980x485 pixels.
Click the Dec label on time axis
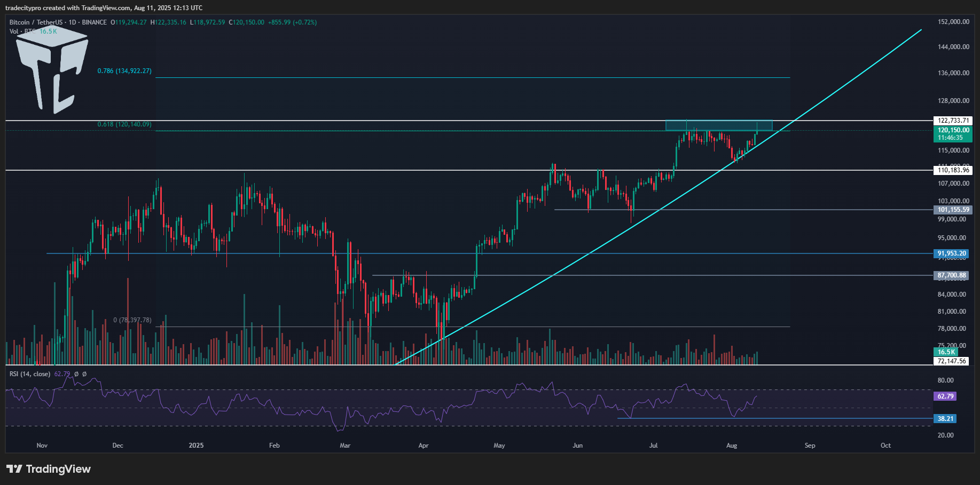click(x=118, y=446)
